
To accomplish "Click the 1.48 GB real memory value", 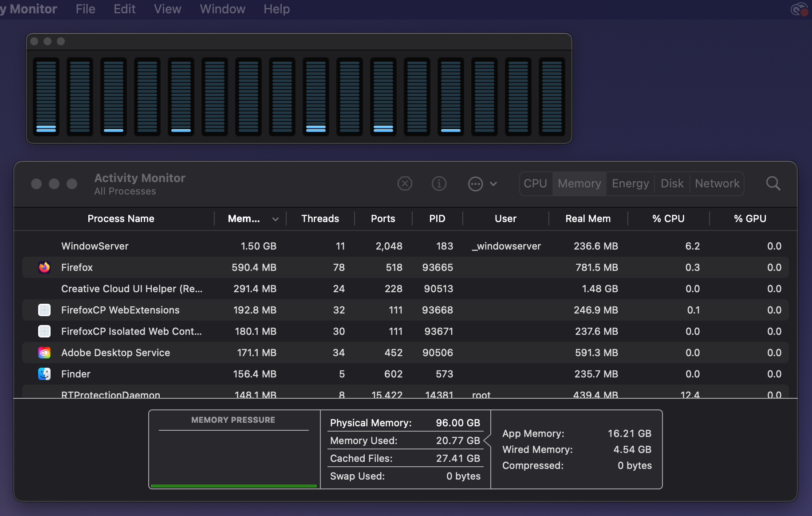I will coord(600,289).
